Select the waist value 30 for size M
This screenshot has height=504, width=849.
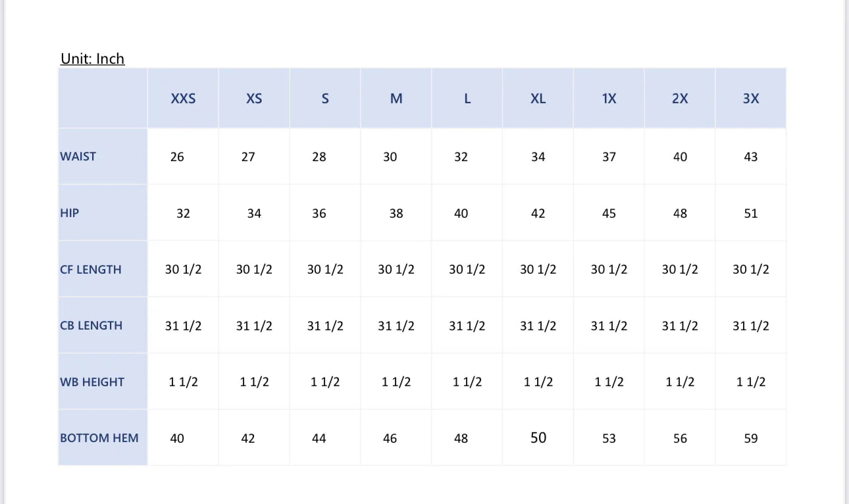coord(390,157)
